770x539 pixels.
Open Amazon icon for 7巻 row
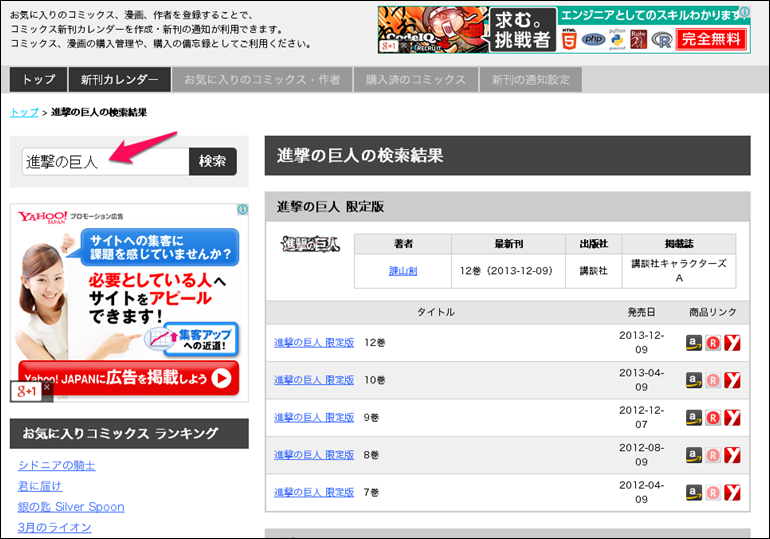[694, 492]
